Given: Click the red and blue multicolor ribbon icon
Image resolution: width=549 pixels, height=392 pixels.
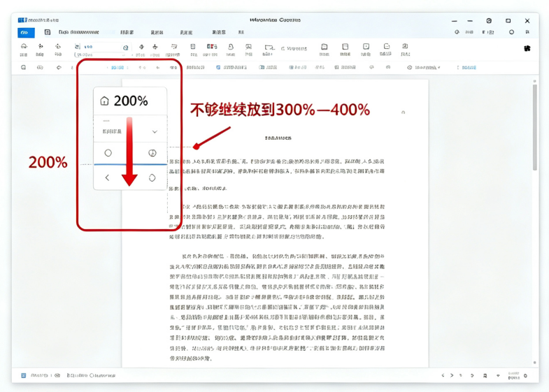Looking at the screenshot, I should [x=212, y=47].
